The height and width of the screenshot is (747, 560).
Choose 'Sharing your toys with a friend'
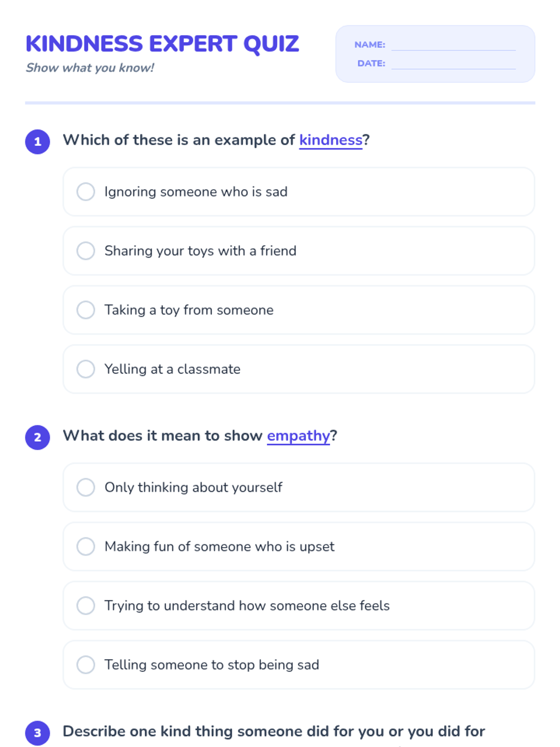86,251
